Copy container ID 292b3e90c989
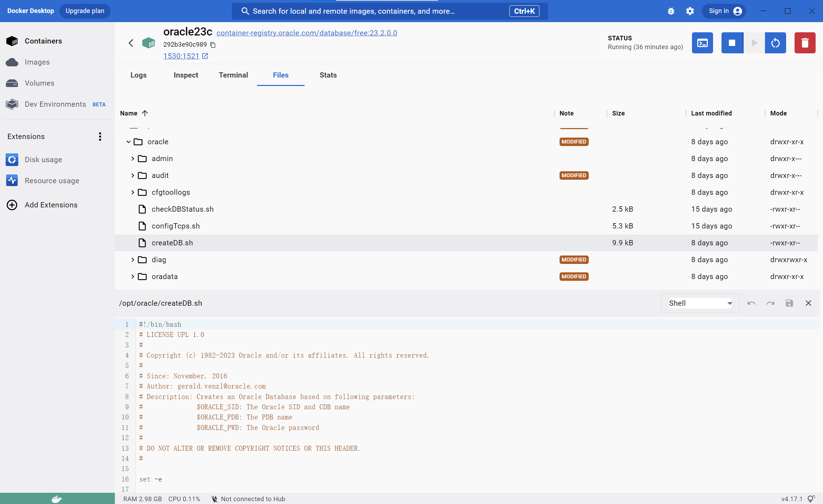Viewport: 823px width, 504px height. [213, 45]
